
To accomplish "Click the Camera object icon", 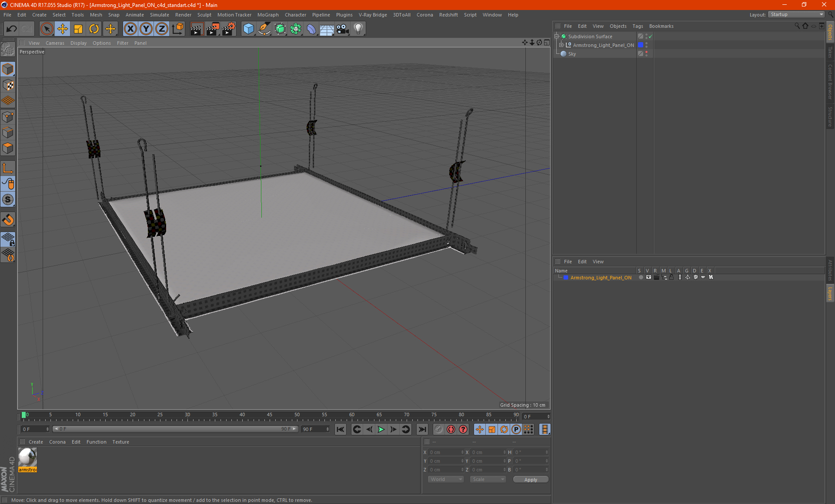I will [343, 29].
